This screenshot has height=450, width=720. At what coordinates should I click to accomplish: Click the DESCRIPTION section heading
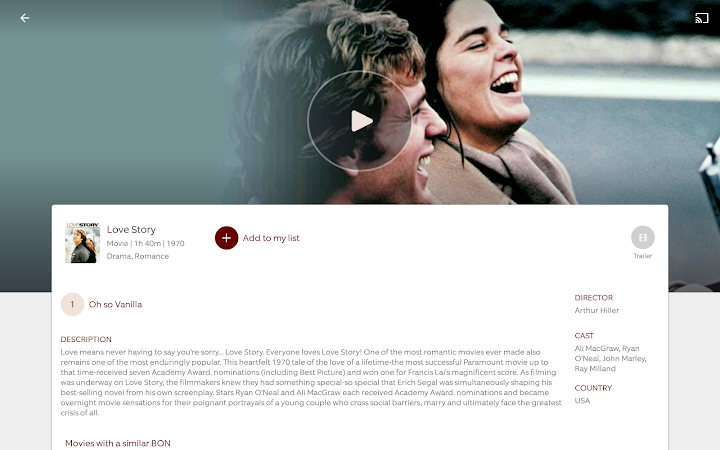tap(86, 339)
